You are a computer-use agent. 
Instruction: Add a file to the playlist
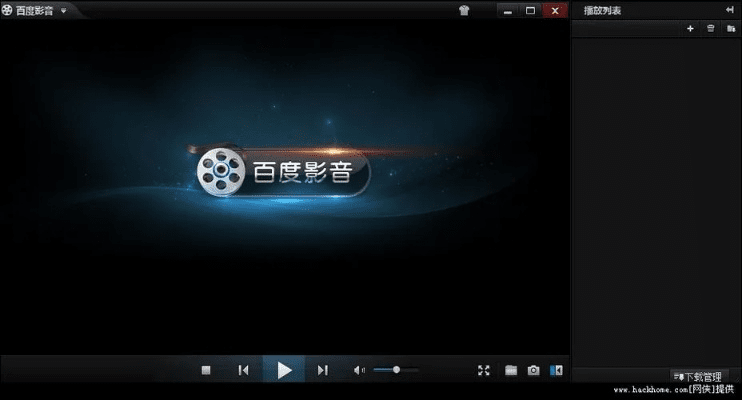[690, 29]
